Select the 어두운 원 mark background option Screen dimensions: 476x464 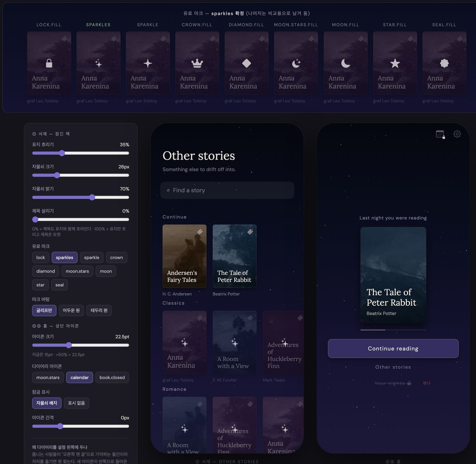(x=71, y=310)
